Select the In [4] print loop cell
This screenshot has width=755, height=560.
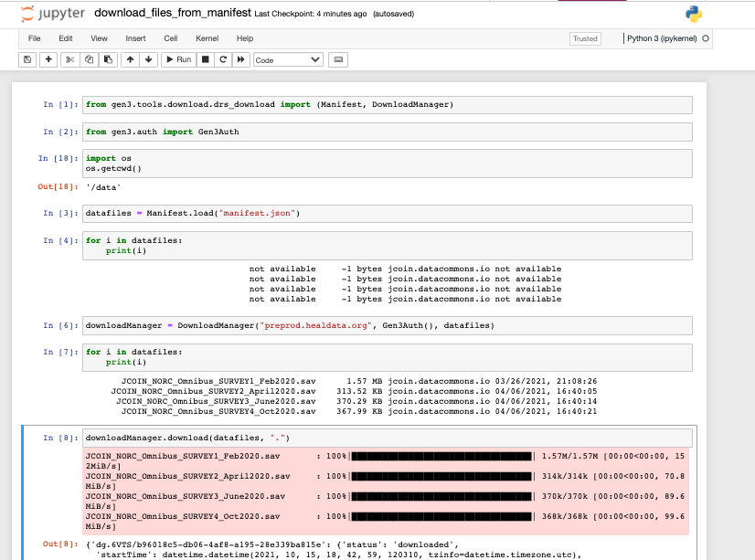(388, 246)
